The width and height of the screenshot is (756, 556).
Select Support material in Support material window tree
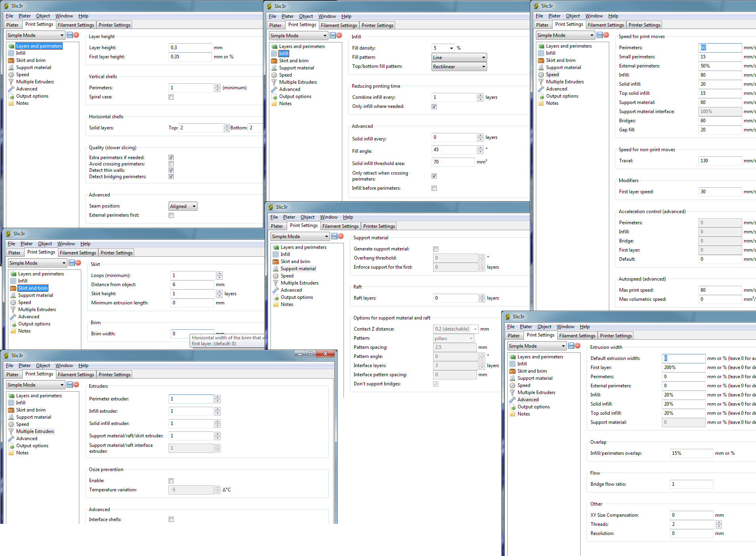pyautogui.click(x=298, y=269)
